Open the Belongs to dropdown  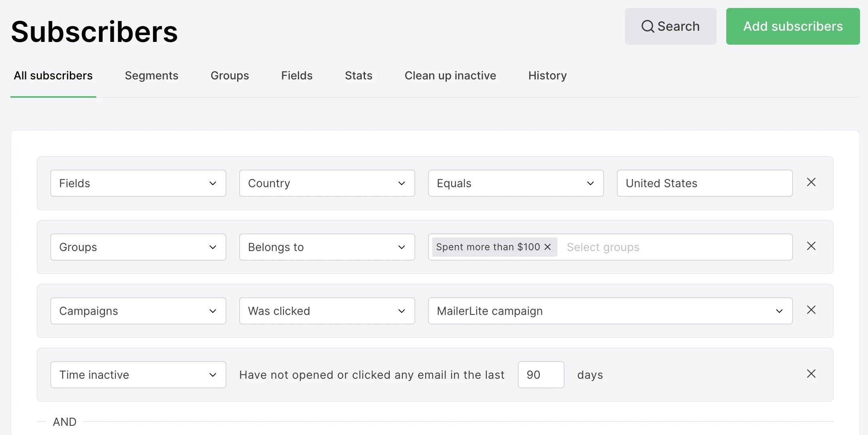click(x=327, y=247)
